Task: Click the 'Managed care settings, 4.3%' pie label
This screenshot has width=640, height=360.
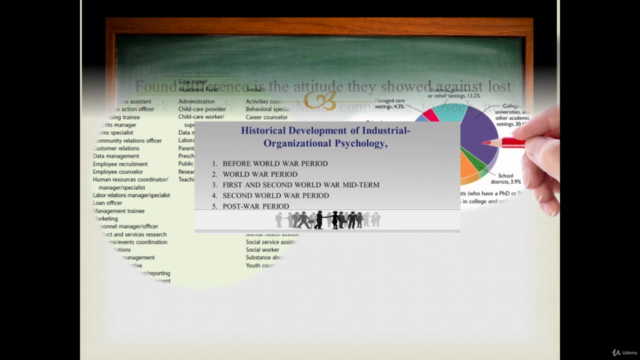Action: point(389,104)
